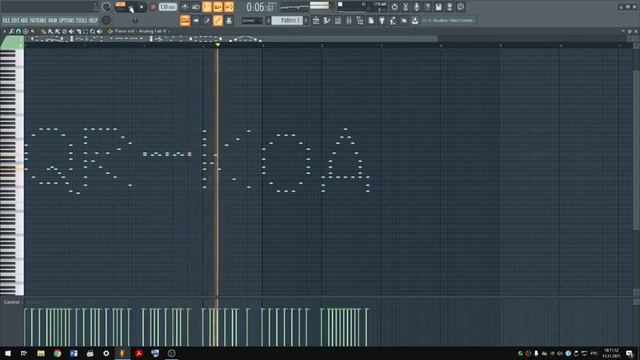
Task: Open the View playlist shortcut icon
Action: pyautogui.click(x=316, y=20)
